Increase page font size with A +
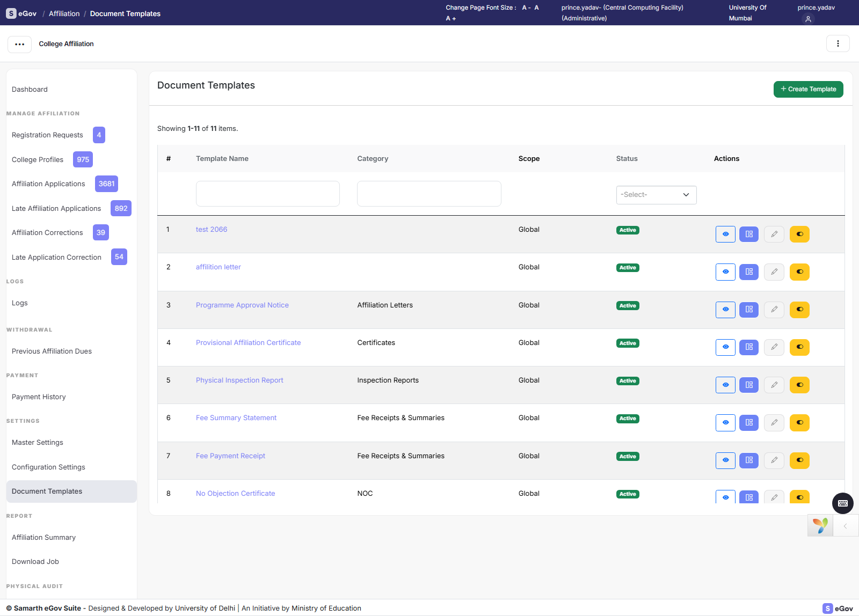 coord(450,18)
